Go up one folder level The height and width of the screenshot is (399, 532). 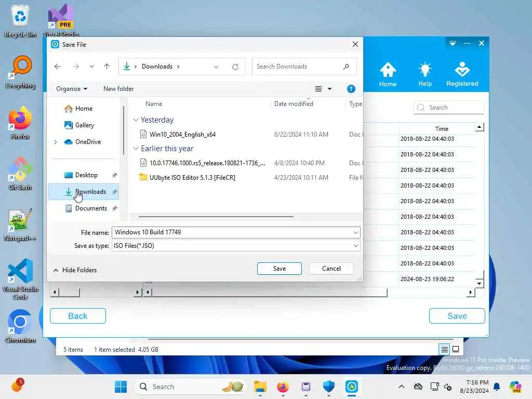click(x=107, y=66)
